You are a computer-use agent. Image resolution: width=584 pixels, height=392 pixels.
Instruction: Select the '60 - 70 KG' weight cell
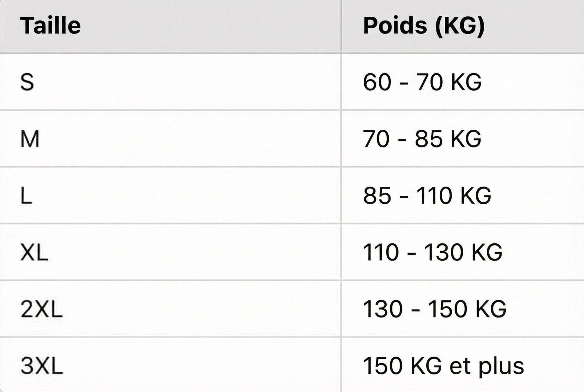pos(422,82)
